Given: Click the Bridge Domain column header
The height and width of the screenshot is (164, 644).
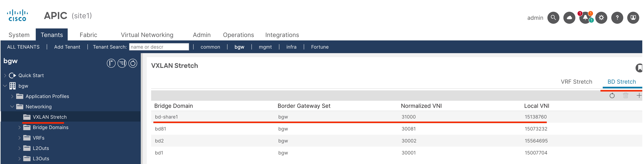Looking at the screenshot, I should pos(173,106).
